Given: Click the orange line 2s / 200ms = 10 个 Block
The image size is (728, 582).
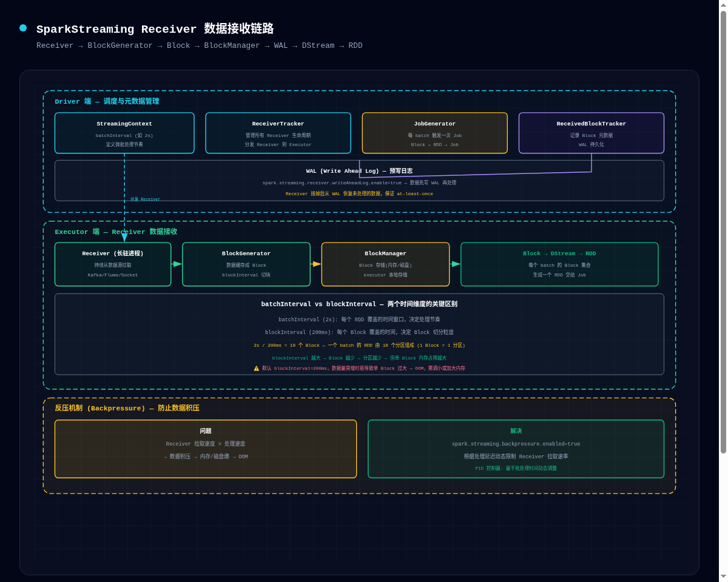Looking at the screenshot, I should 359,345.
